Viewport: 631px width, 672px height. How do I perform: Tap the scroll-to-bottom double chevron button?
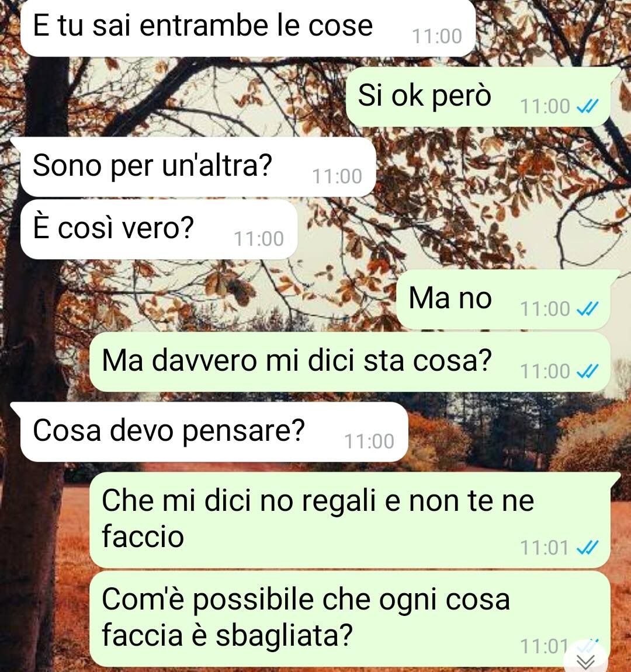[585, 660]
